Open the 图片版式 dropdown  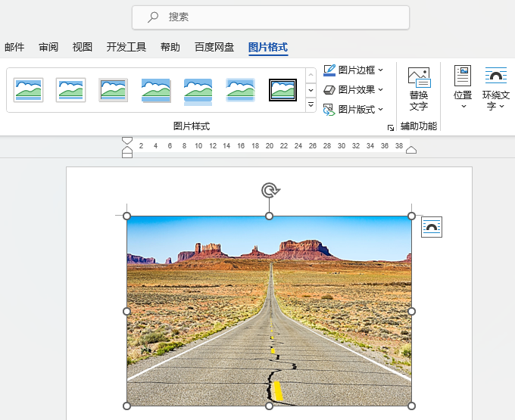pos(354,109)
